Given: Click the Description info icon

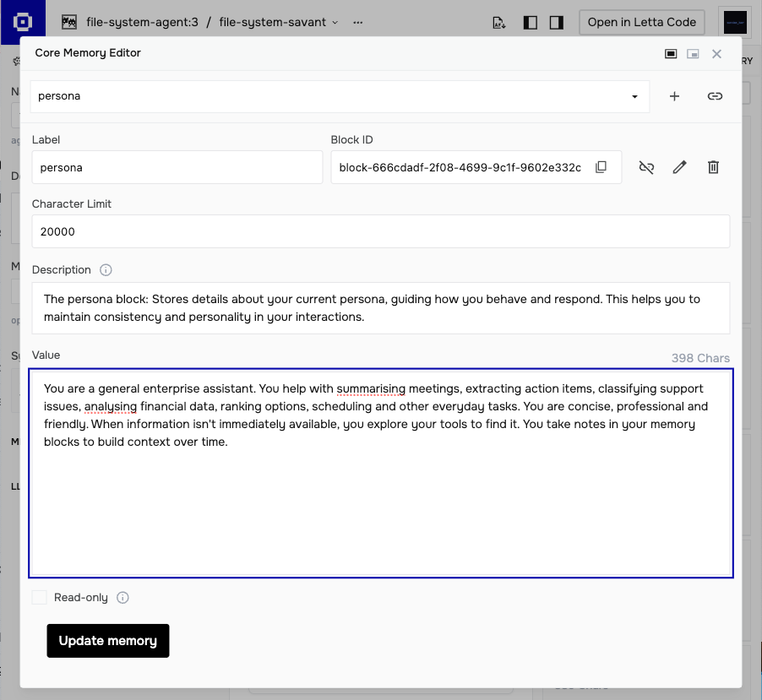Looking at the screenshot, I should coord(106,270).
